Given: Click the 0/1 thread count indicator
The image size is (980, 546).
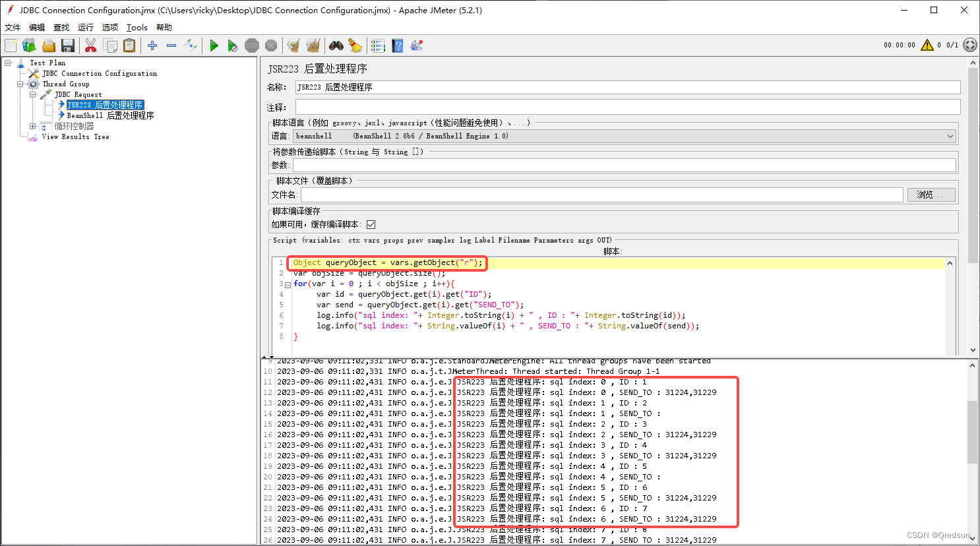Looking at the screenshot, I should coord(952,45).
